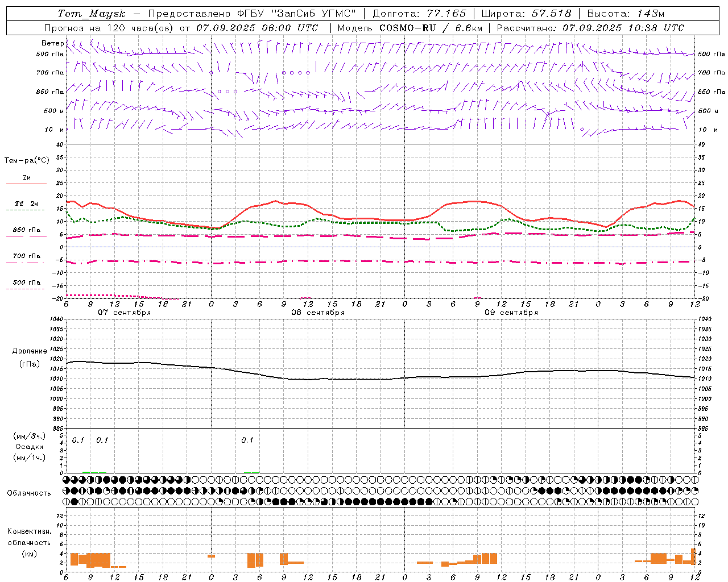Click Рассчитано: 07.09.2025 10:38 UTC timestamp
Image resolution: width=728 pixels, height=582 pixels.
pos(590,28)
